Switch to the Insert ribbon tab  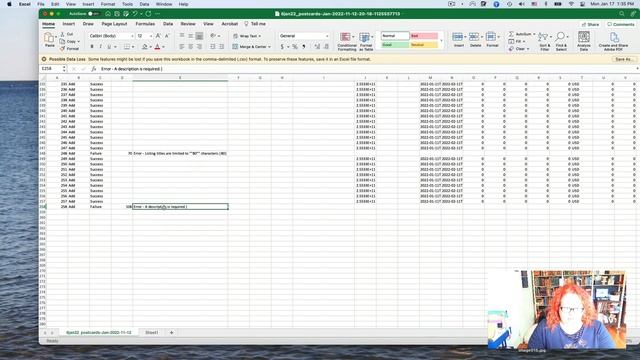(69, 24)
